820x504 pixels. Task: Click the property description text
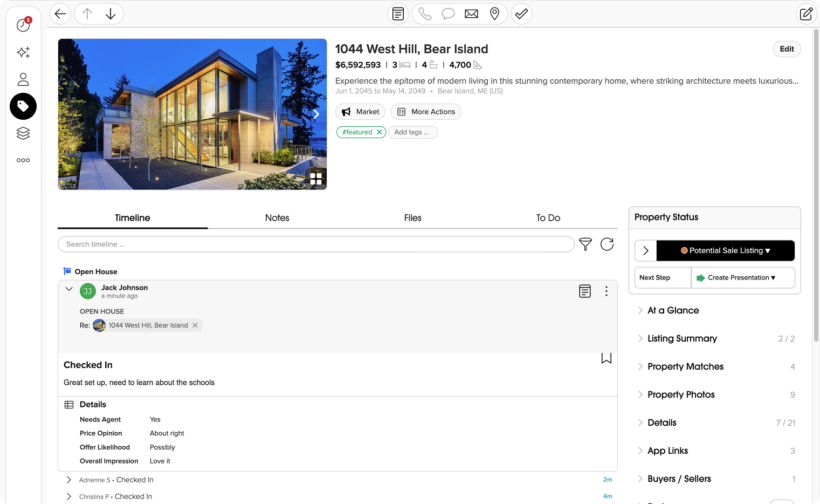click(566, 81)
